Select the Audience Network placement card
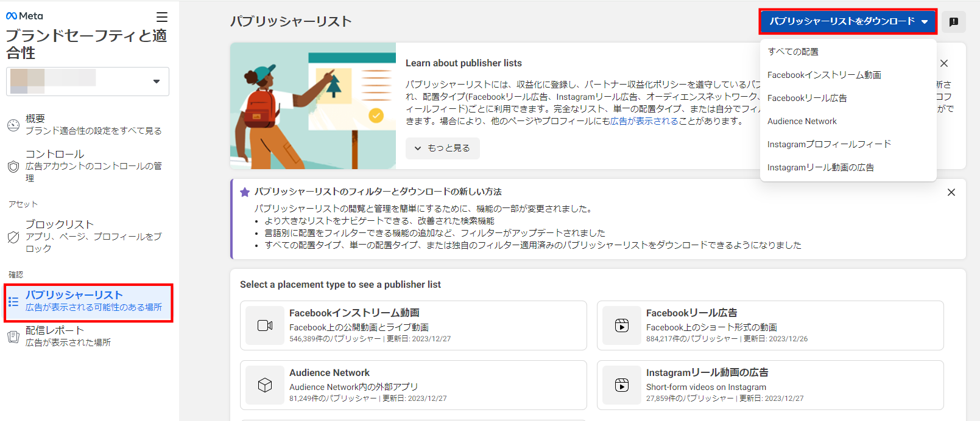The image size is (980, 421). [x=413, y=385]
